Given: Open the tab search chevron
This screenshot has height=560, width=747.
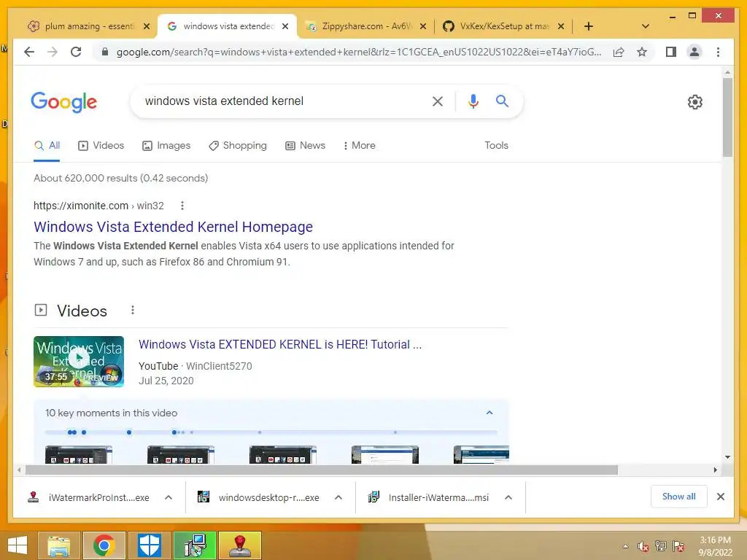Looking at the screenshot, I should (645, 26).
